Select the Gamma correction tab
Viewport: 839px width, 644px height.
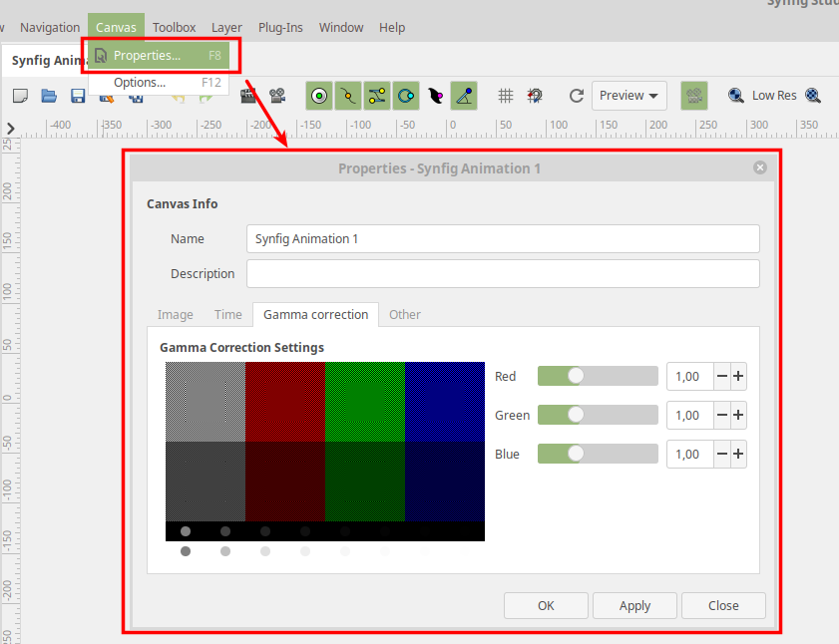[x=315, y=314]
